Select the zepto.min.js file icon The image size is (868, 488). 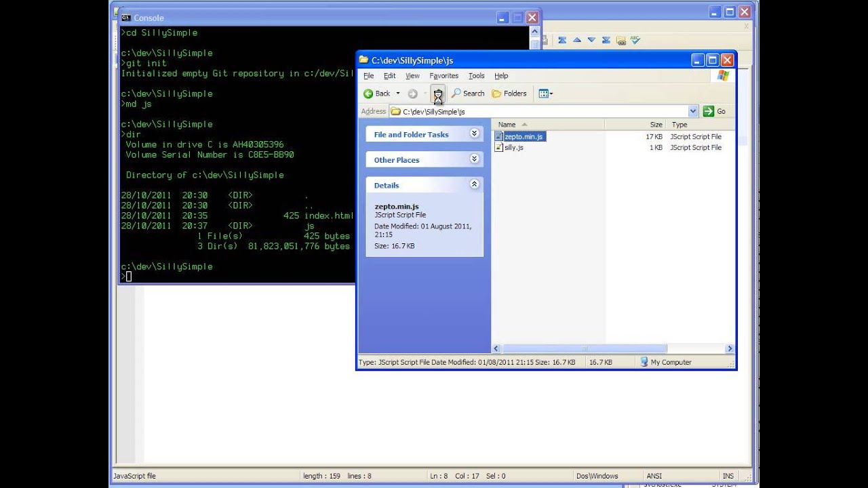[499, 136]
